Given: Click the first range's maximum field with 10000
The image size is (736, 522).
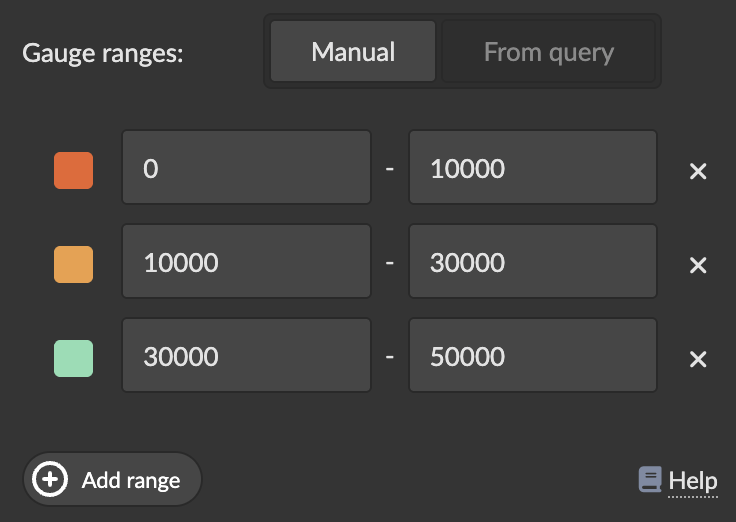Looking at the screenshot, I should [532, 167].
